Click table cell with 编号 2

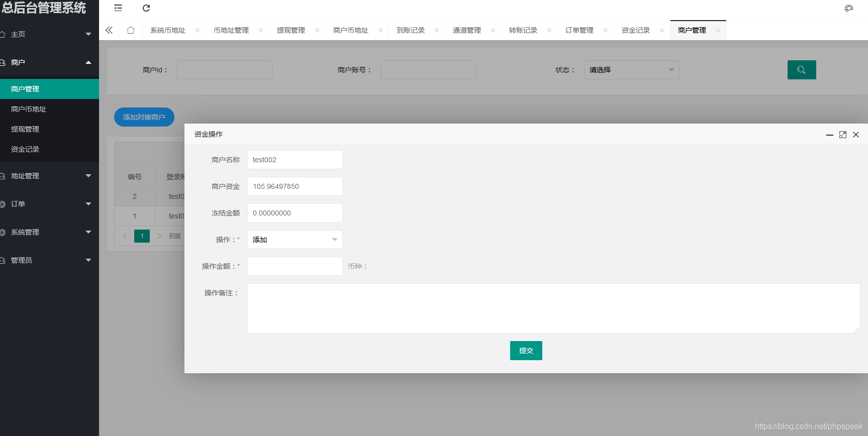[x=135, y=196]
